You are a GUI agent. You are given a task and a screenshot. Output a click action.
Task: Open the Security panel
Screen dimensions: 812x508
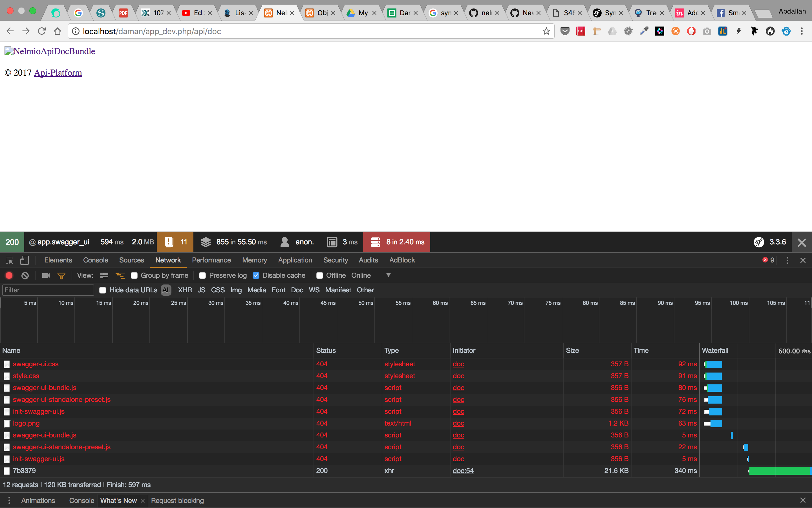pyautogui.click(x=336, y=260)
